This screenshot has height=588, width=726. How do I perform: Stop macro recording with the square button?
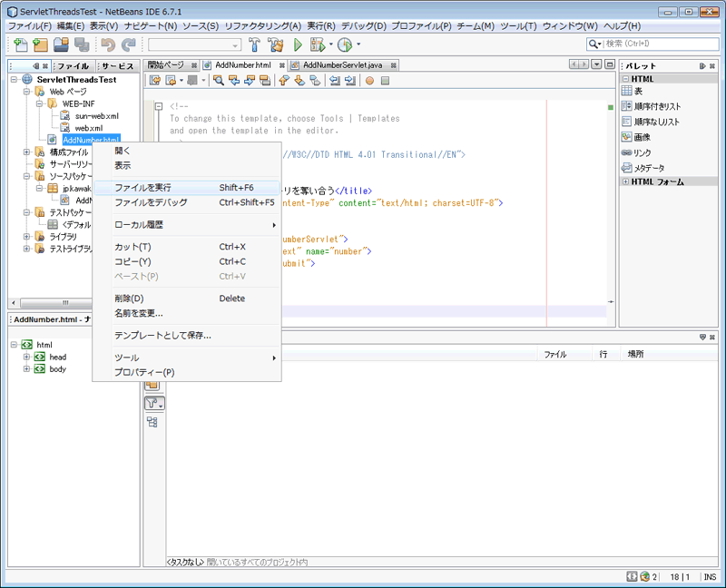[385, 81]
